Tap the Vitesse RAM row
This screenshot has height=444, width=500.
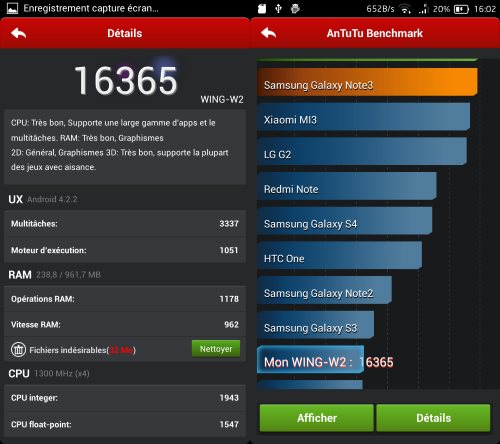(x=125, y=324)
